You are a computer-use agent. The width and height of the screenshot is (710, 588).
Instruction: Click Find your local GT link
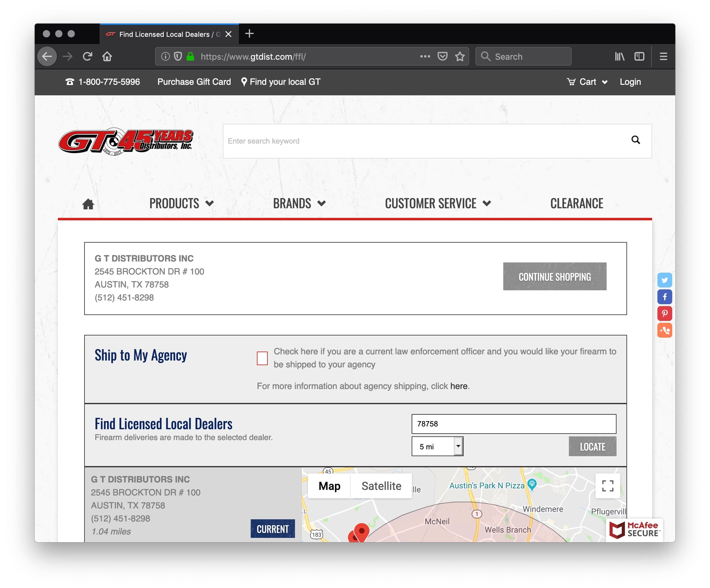coord(281,82)
